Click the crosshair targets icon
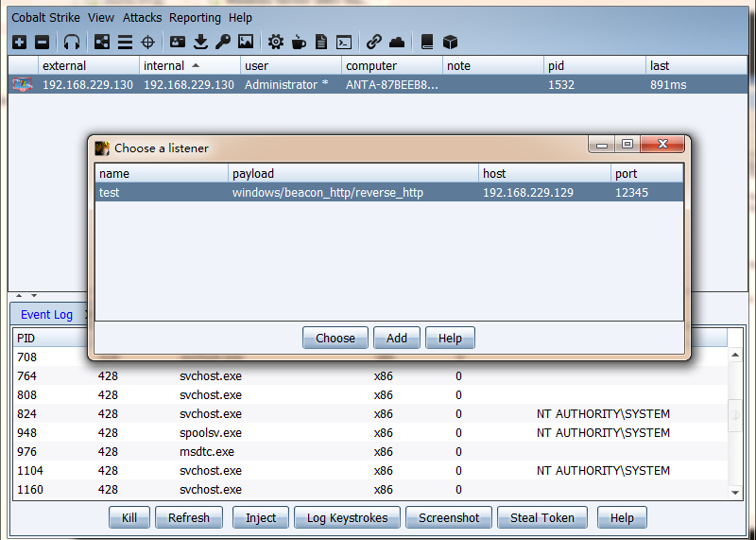756x540 pixels. click(x=148, y=42)
